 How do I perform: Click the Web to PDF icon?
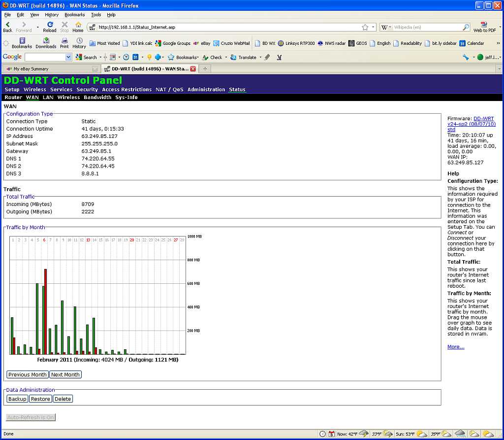tap(484, 25)
